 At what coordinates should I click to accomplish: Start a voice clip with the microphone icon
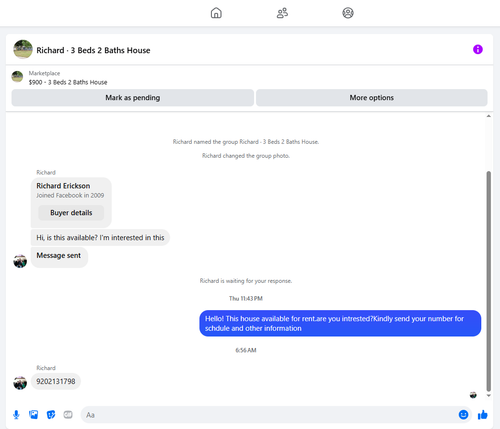(16, 415)
